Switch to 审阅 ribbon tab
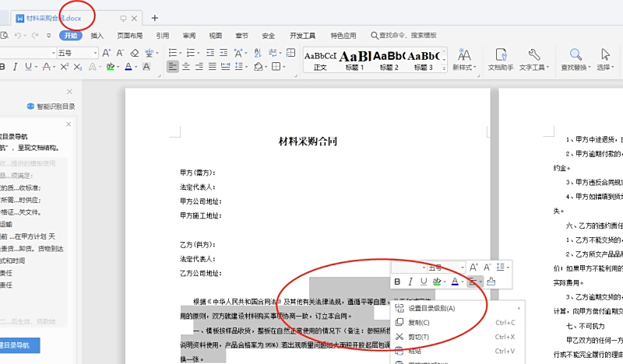This screenshot has width=623, height=364. [189, 36]
